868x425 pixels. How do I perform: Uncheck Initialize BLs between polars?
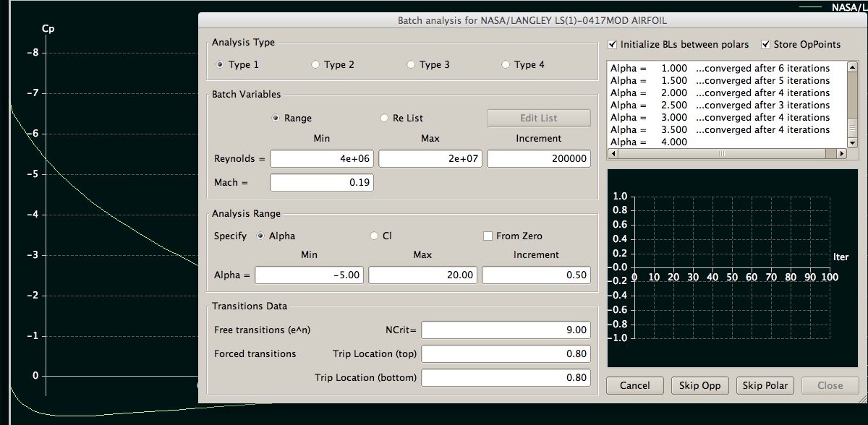[613, 44]
